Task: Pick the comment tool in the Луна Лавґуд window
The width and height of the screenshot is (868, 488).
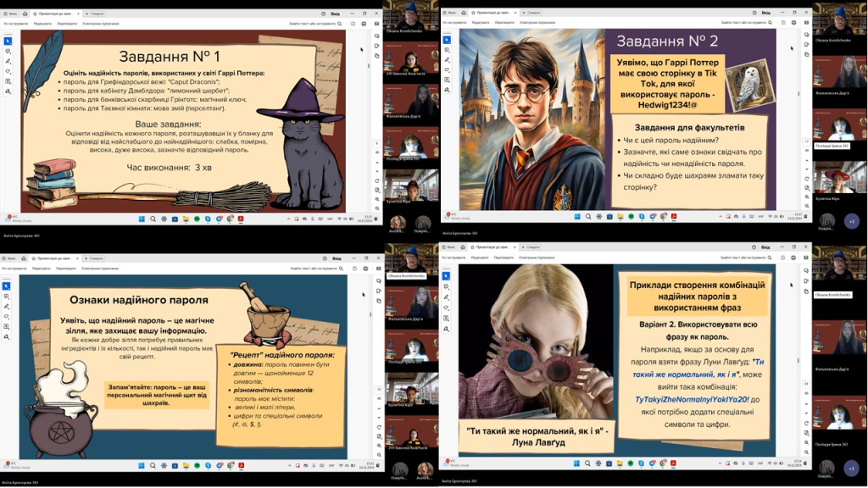Action: coord(446,286)
